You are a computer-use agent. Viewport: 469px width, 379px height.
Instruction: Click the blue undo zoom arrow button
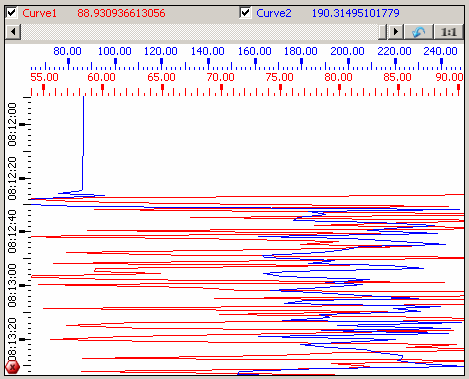coord(419,32)
